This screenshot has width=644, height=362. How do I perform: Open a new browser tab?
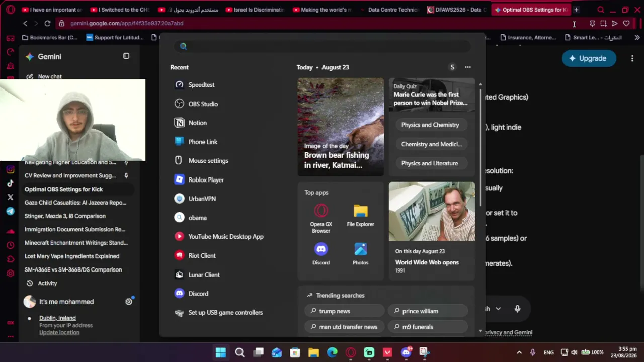[x=576, y=10]
